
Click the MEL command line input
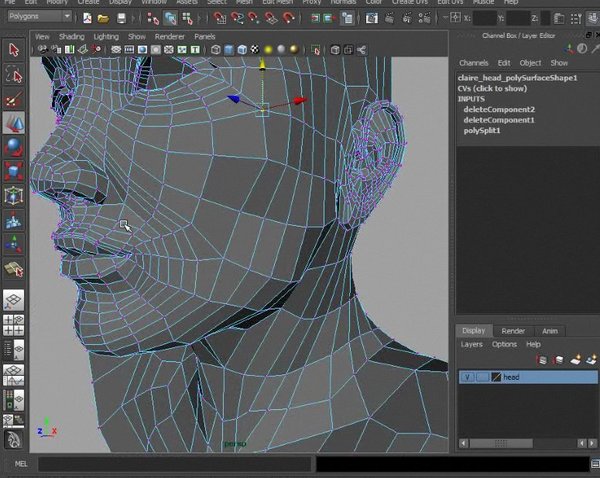point(174,464)
